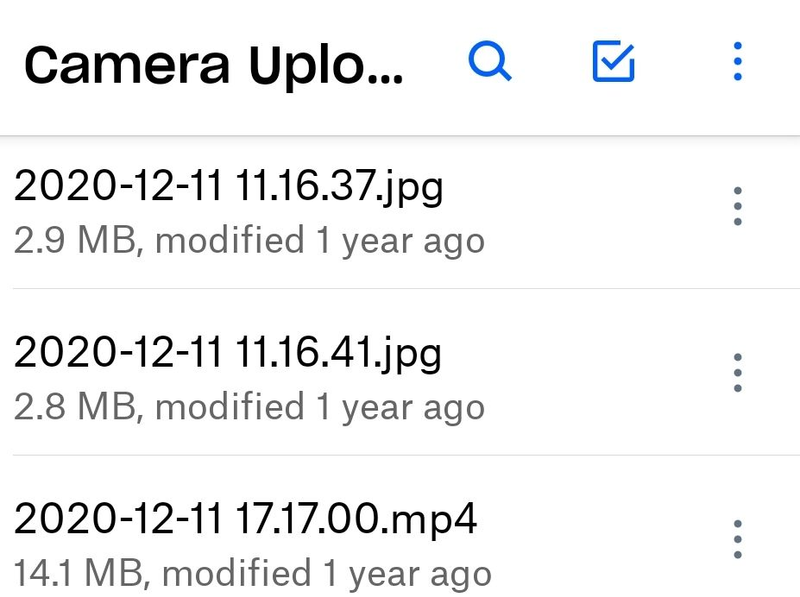Open the 17.17.00.mp4 three-dot menu
Screen dimensions: 800x597
(738, 539)
